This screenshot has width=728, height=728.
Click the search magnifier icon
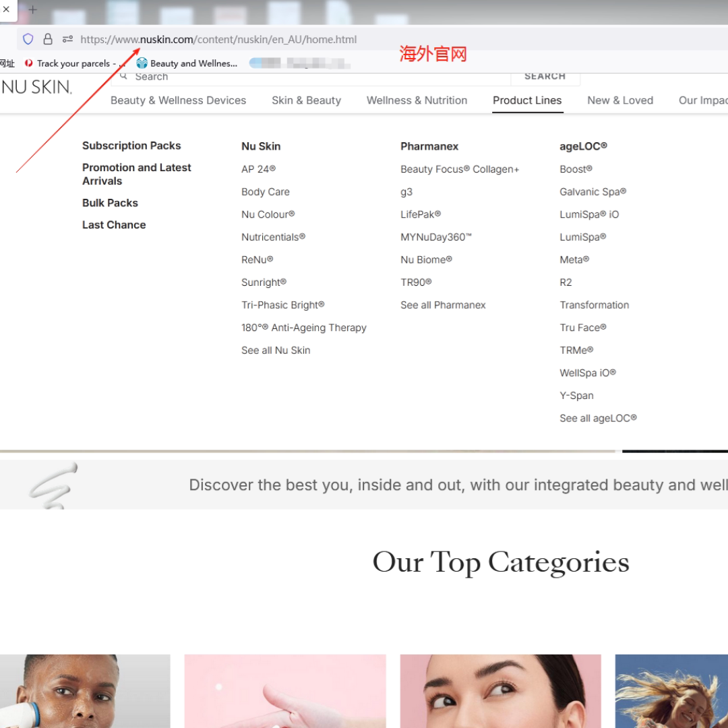(x=123, y=76)
